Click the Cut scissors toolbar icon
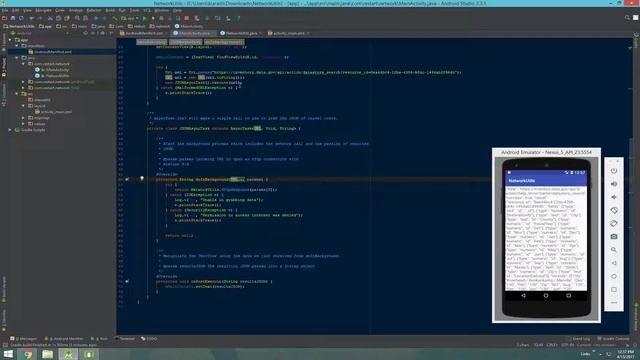 [x=50, y=18]
